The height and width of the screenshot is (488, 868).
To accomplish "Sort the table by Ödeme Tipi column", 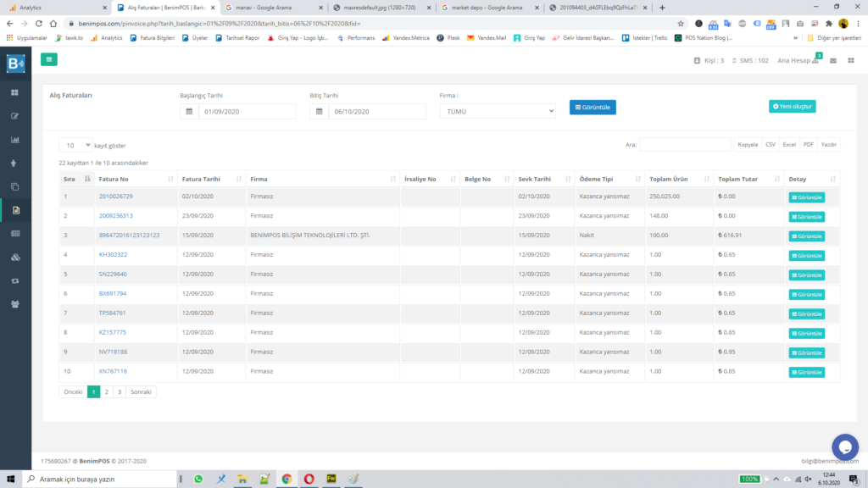I will tap(609, 179).
